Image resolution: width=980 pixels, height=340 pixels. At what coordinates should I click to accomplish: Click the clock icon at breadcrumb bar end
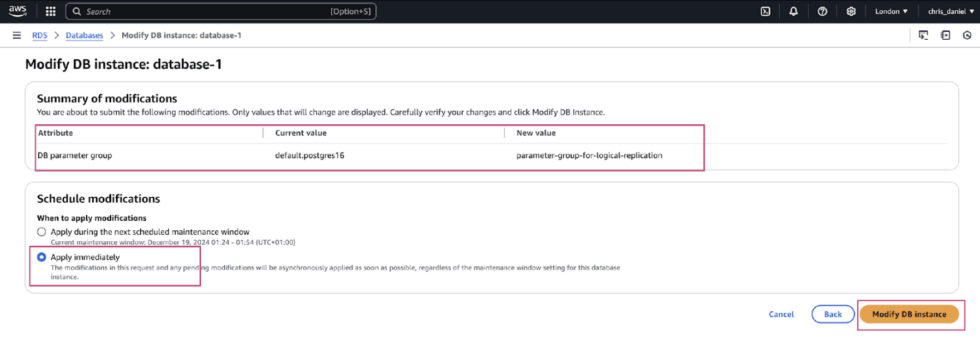click(967, 35)
